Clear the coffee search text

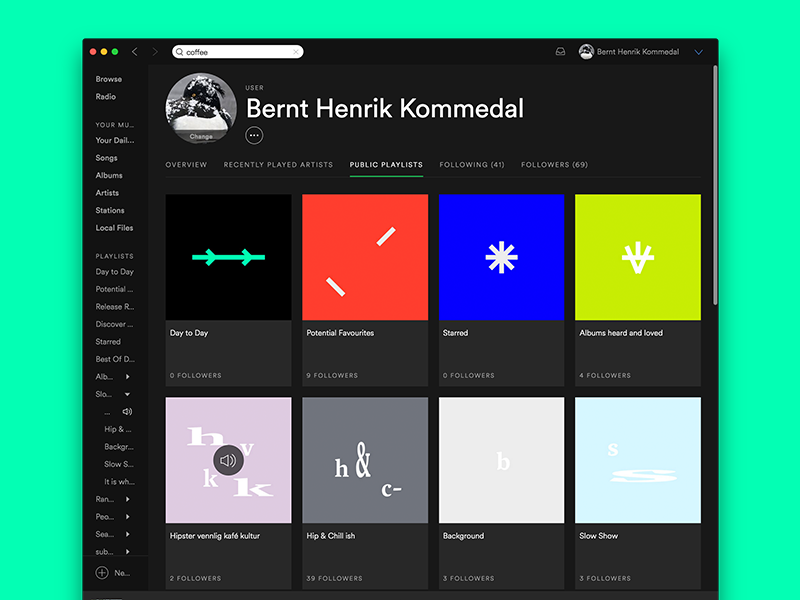click(x=296, y=52)
